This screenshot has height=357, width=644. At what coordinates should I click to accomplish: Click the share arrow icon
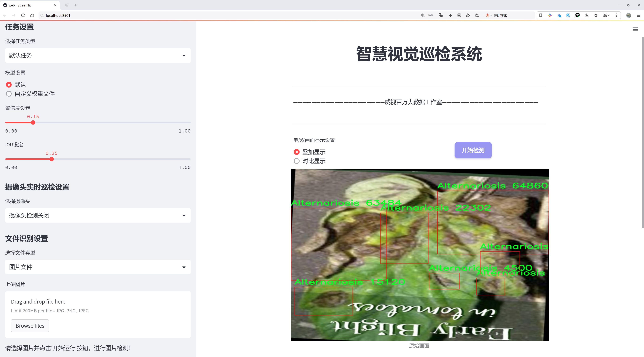click(x=468, y=15)
